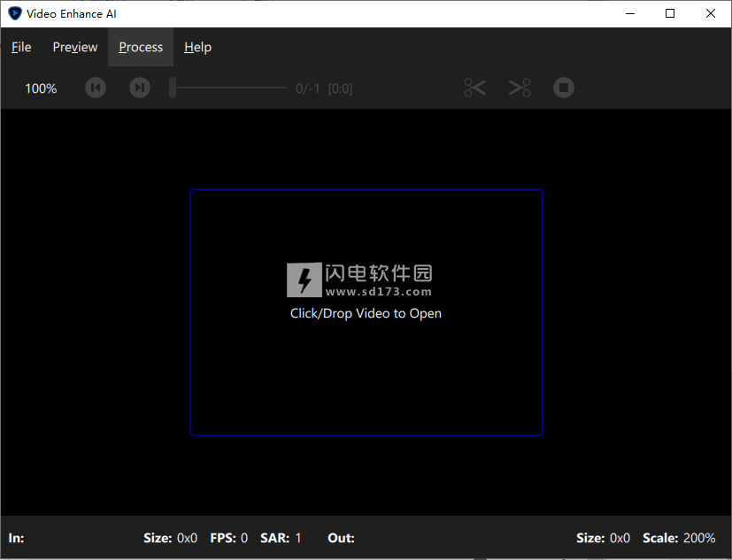Click the video position slider handle
This screenshot has height=560, width=732.
[173, 88]
